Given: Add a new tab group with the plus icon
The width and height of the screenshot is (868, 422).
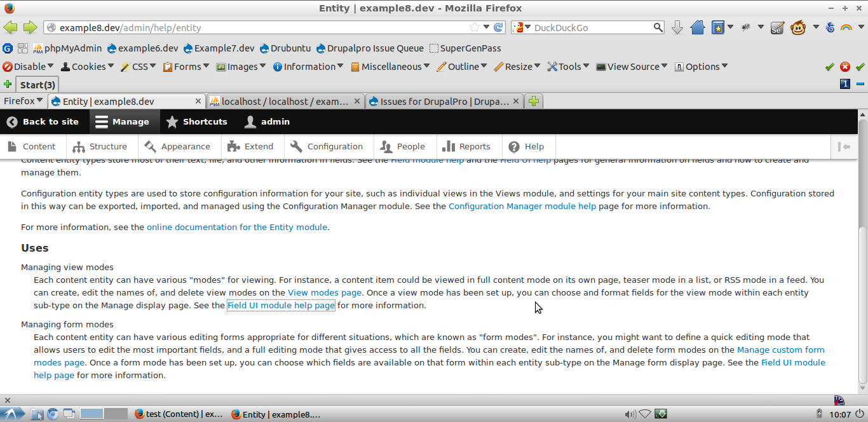Looking at the screenshot, I should click(8, 85).
